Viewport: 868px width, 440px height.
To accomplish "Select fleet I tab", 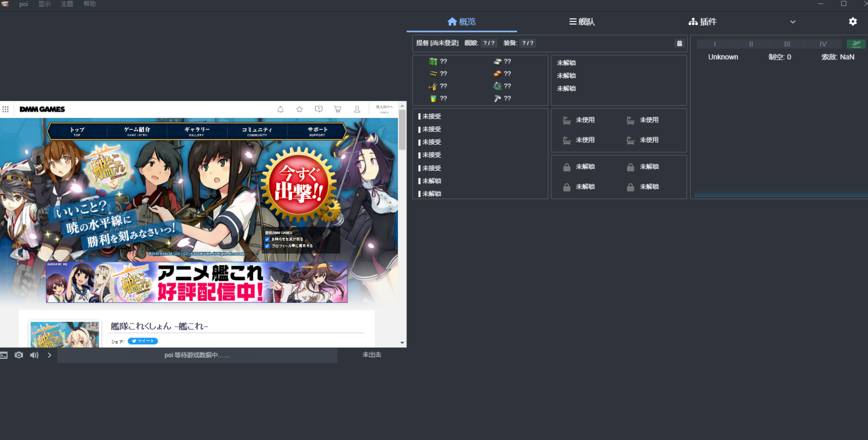I will coord(715,44).
